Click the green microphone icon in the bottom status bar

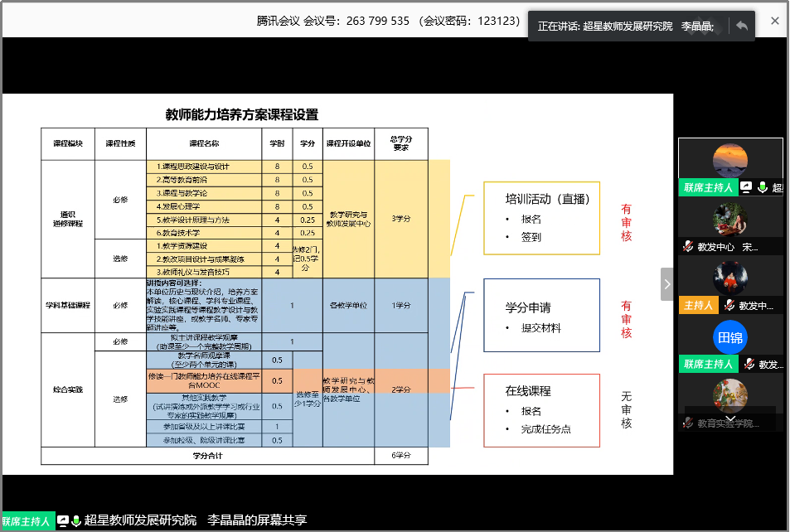tap(76, 521)
